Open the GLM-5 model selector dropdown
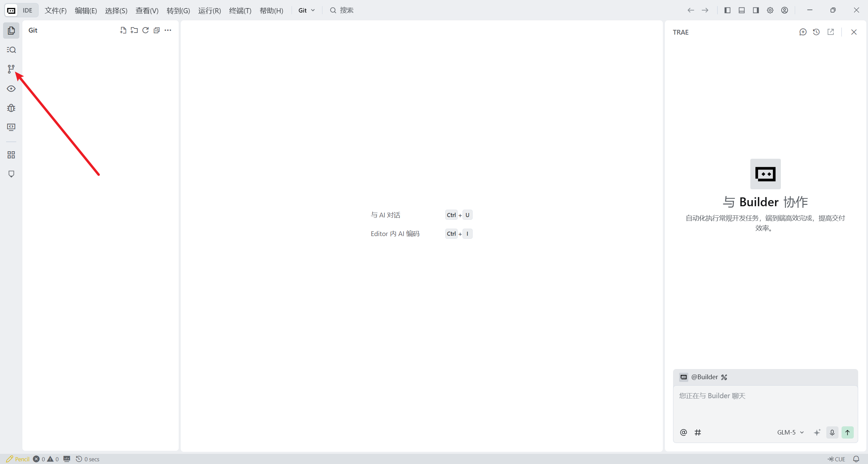 (x=790, y=432)
